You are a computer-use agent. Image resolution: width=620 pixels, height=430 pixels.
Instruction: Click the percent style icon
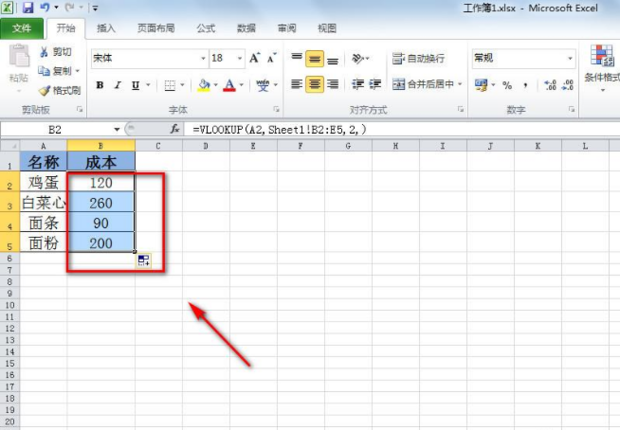(x=507, y=85)
